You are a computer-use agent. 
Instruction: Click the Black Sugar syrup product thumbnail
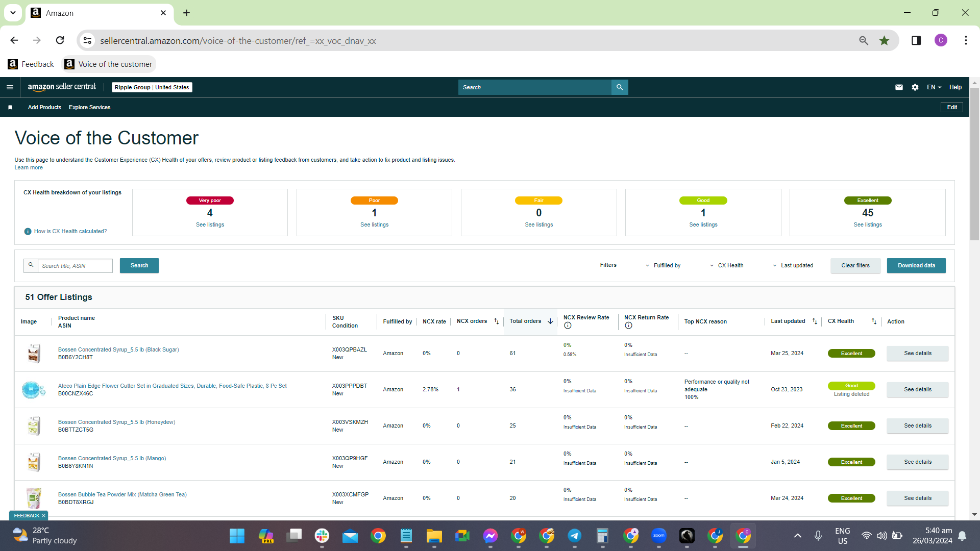(x=34, y=353)
